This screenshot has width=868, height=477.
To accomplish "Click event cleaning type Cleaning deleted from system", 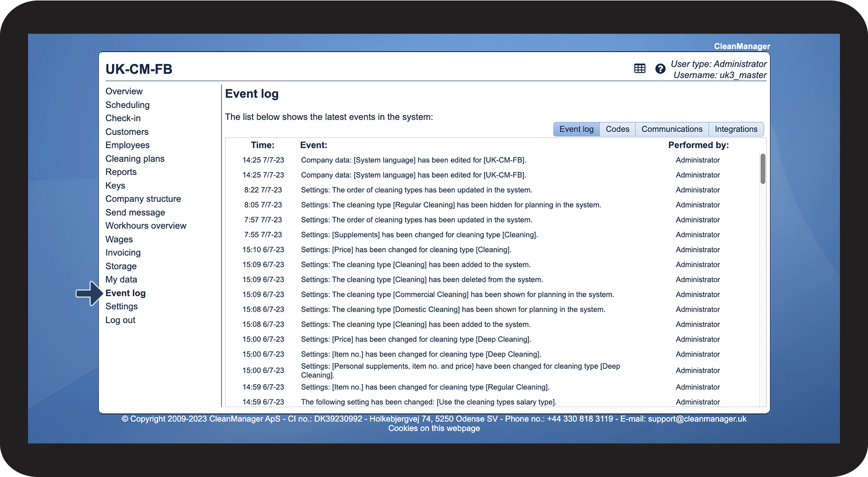I will tap(422, 280).
